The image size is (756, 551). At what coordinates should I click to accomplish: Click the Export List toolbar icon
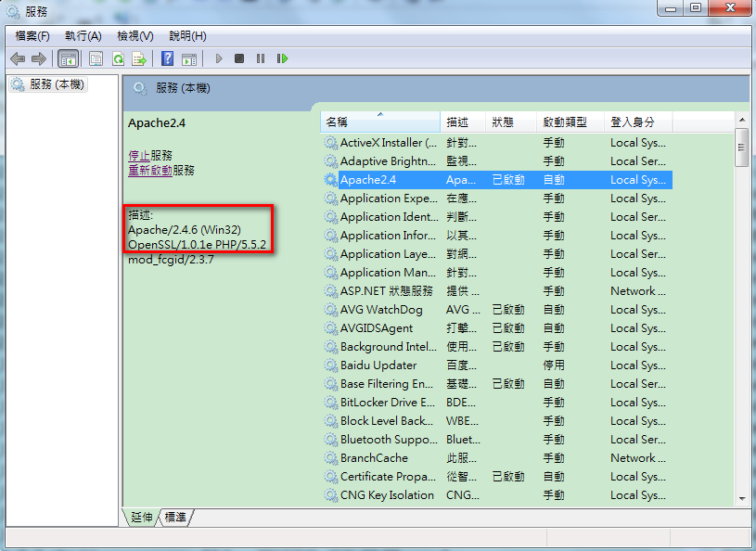point(139,58)
